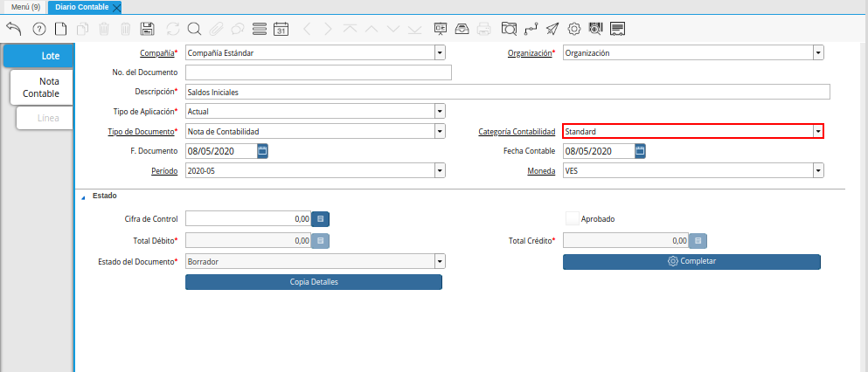Image resolution: width=868 pixels, height=372 pixels.
Task: Open the Estado del Documento dropdown
Action: coord(440,261)
